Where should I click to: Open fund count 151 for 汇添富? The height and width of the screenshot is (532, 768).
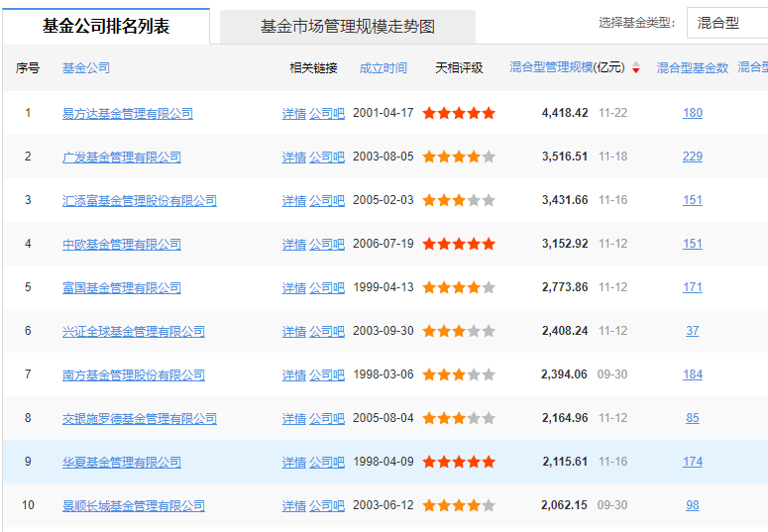pyautogui.click(x=693, y=200)
